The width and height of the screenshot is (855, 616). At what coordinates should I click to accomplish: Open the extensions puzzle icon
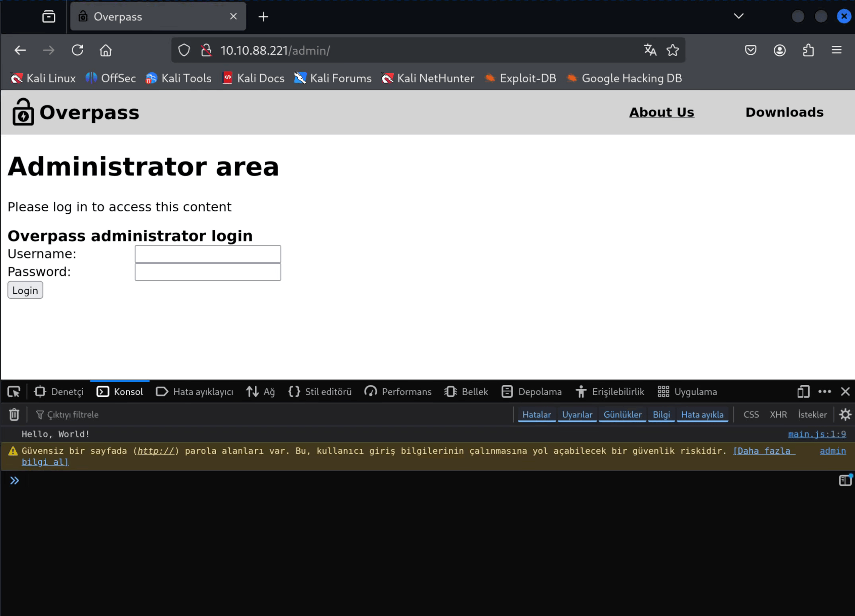pos(808,51)
